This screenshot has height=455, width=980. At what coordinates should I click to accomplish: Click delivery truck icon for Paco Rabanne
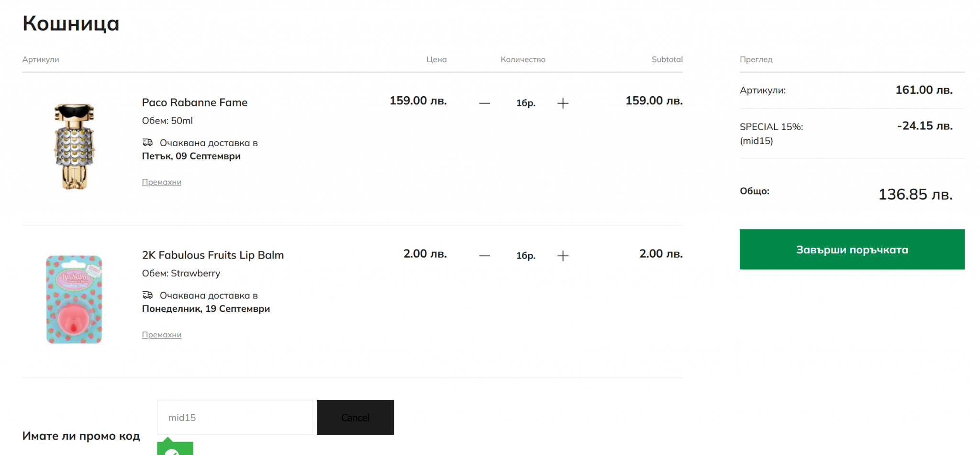(147, 142)
